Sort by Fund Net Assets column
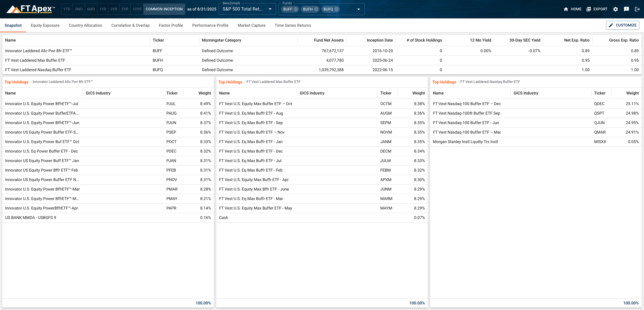 (328, 40)
